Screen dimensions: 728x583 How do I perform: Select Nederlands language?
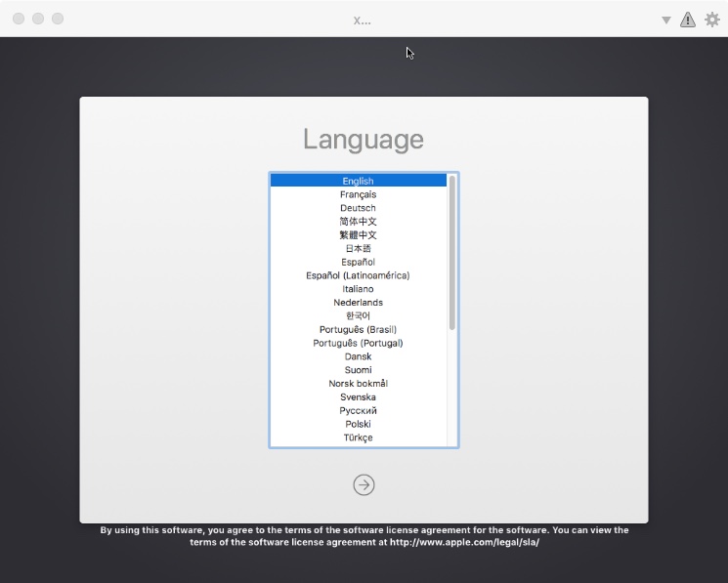358,303
